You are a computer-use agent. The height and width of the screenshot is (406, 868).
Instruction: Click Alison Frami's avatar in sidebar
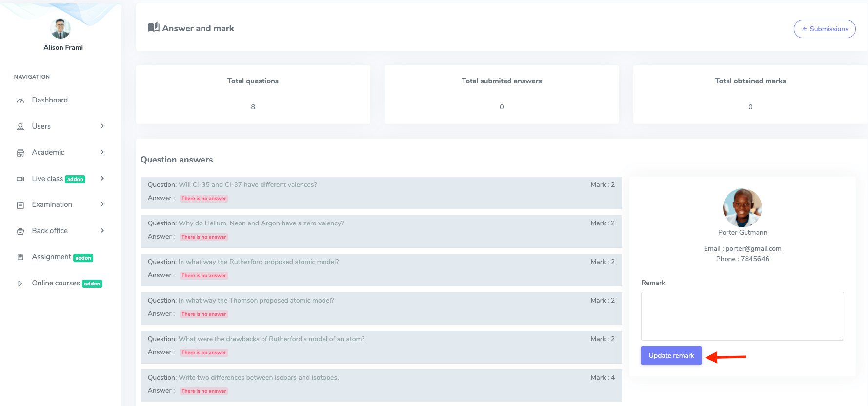[61, 28]
